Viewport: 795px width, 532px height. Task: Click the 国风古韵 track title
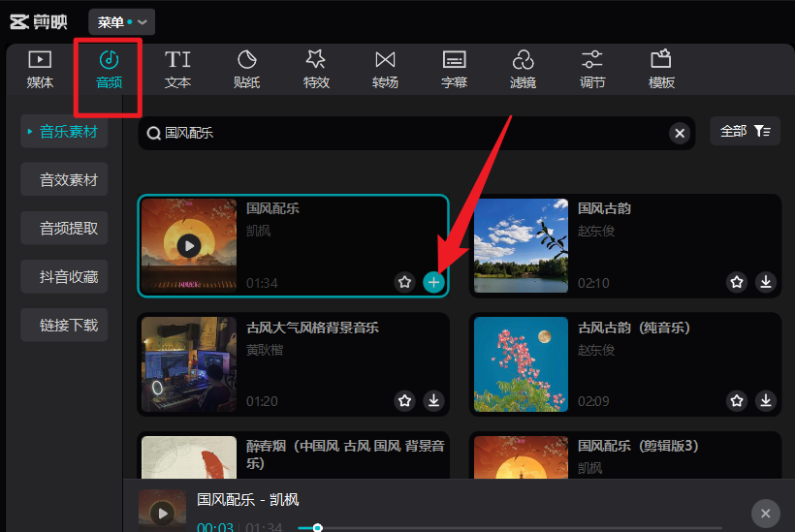click(604, 208)
